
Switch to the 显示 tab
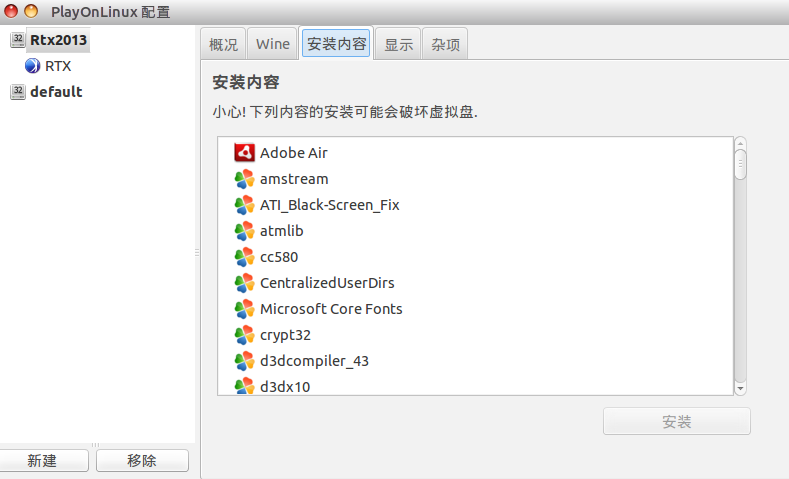point(398,44)
